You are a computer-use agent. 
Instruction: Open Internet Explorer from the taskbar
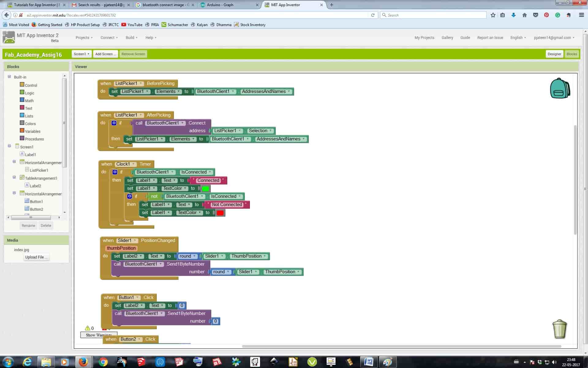(28, 362)
